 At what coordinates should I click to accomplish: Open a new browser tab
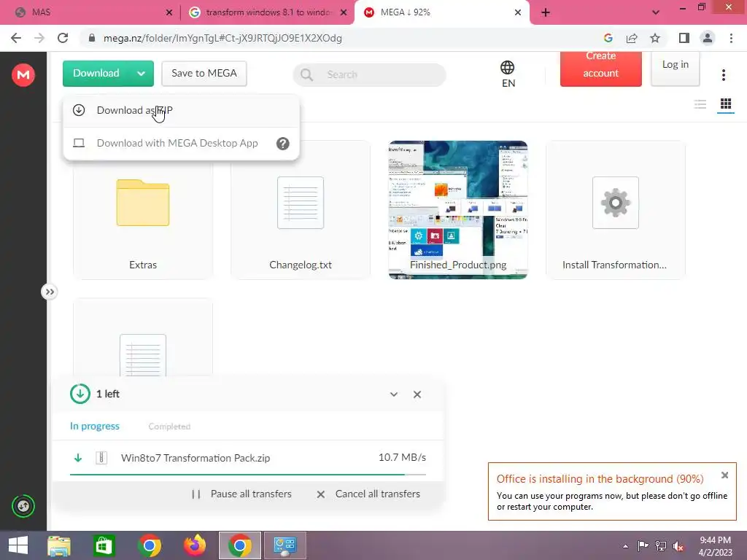pos(546,13)
